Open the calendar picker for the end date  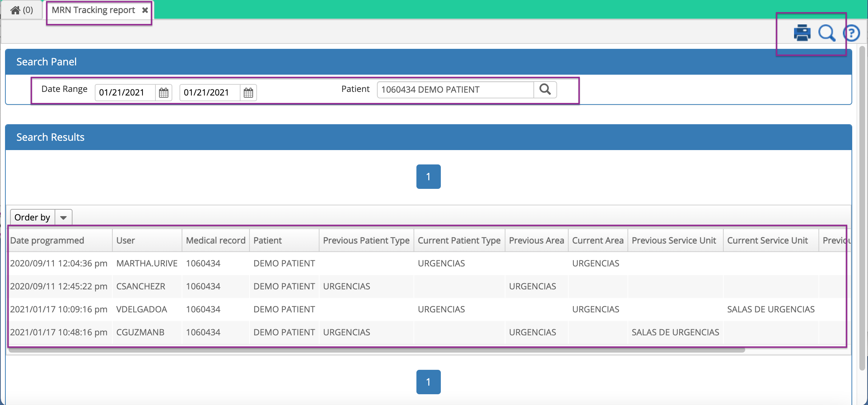(x=248, y=93)
